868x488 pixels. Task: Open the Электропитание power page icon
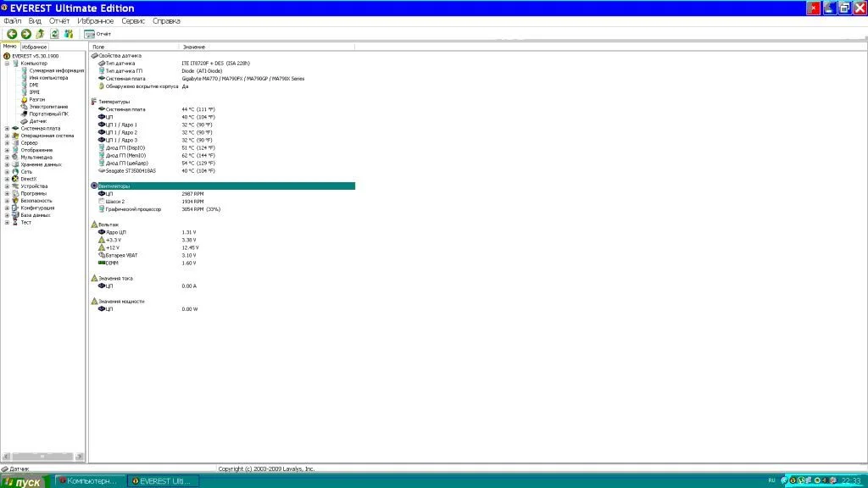[x=24, y=107]
